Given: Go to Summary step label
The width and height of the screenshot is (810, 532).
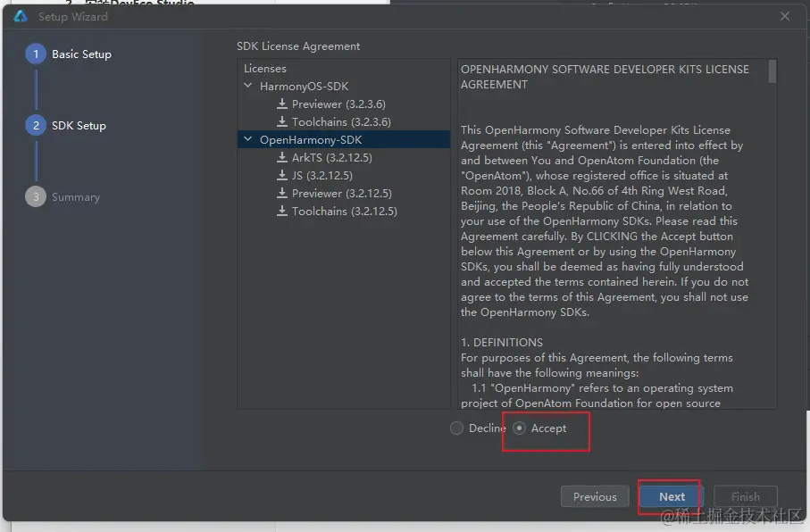Looking at the screenshot, I should point(75,197).
